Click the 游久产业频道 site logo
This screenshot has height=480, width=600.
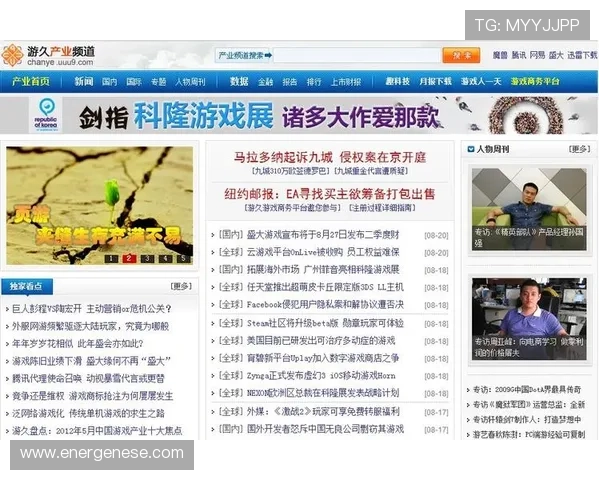click(x=48, y=55)
